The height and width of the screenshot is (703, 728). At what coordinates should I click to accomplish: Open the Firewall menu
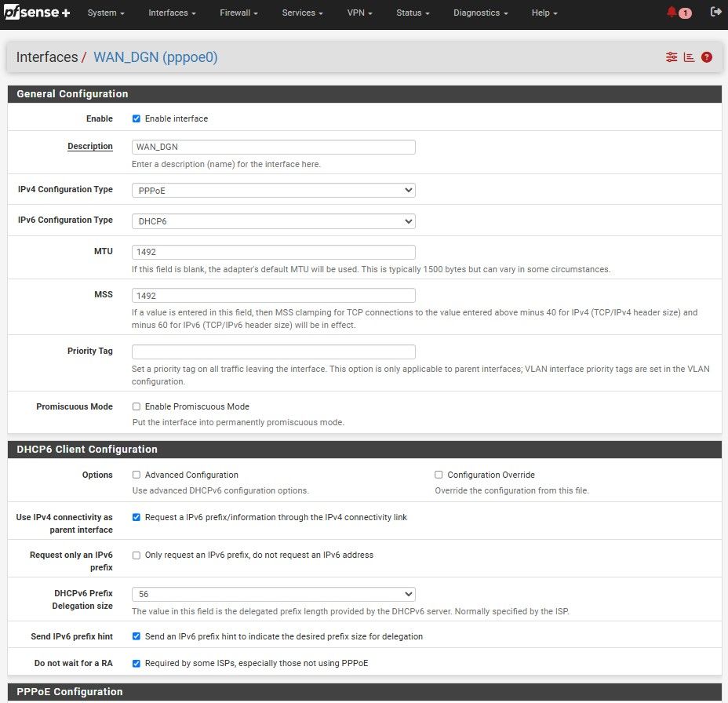click(x=238, y=13)
